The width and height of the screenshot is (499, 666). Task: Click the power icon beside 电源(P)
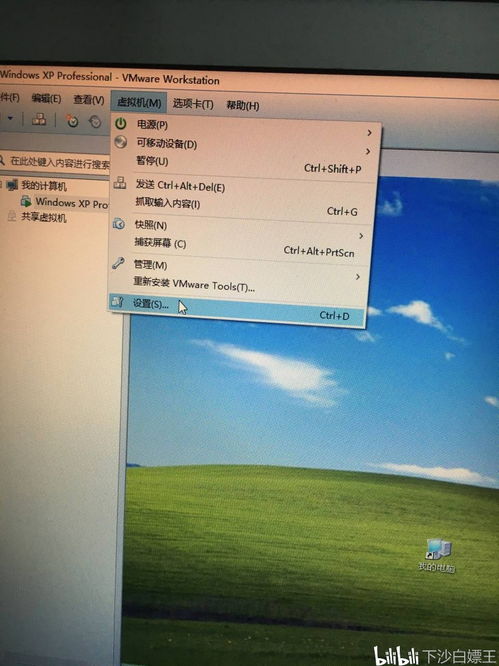click(x=121, y=124)
